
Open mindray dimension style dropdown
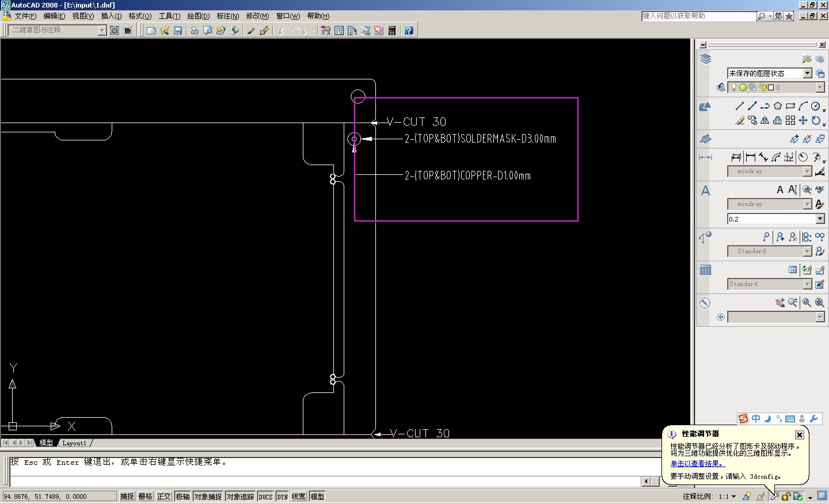click(807, 171)
